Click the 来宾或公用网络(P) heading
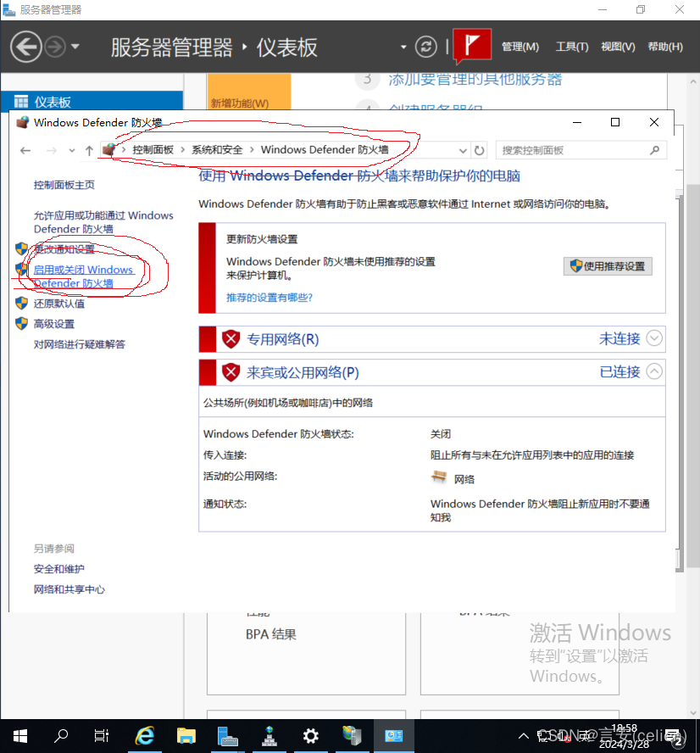Viewport: 700px width, 753px height. coord(303,372)
